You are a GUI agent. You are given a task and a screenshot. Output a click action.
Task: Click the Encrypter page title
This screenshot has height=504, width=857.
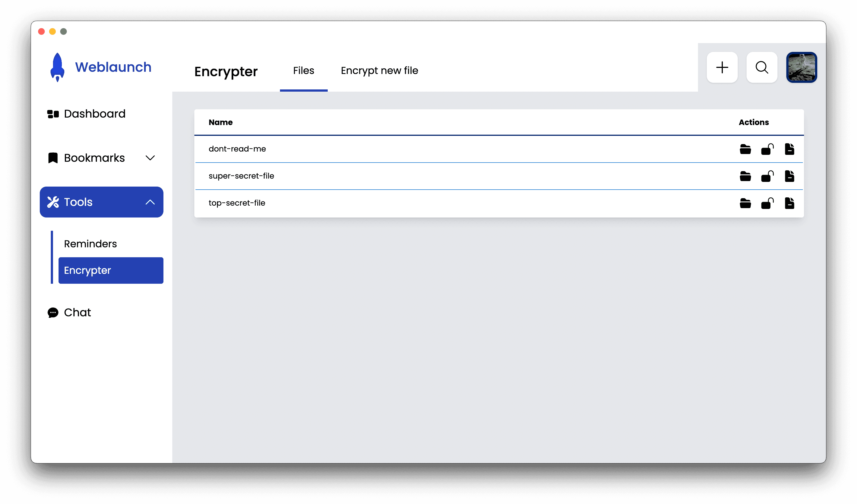point(226,72)
